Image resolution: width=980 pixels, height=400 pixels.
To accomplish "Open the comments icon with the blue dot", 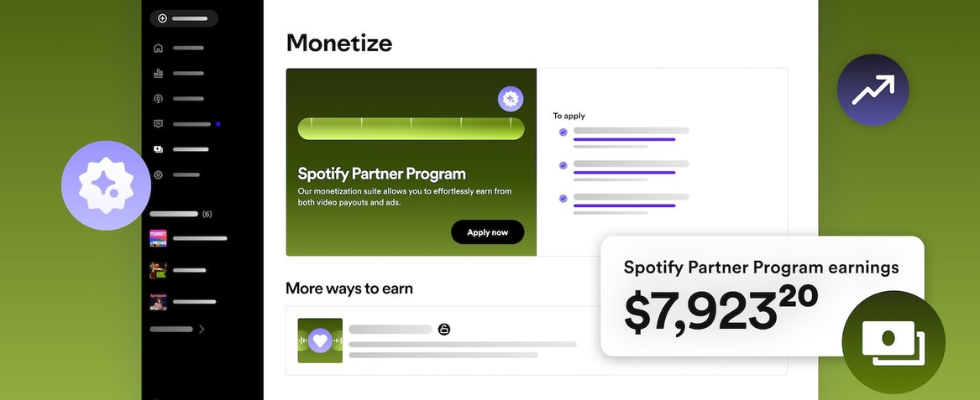I will [158, 124].
